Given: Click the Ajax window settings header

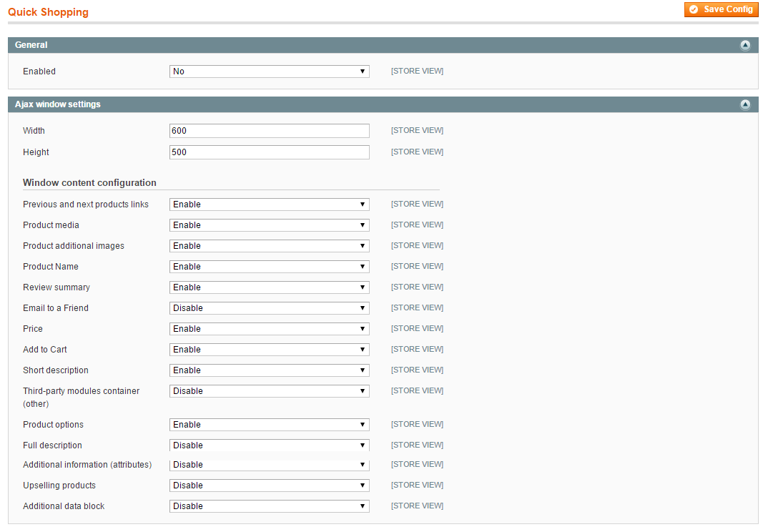Looking at the screenshot, I should pos(383,104).
